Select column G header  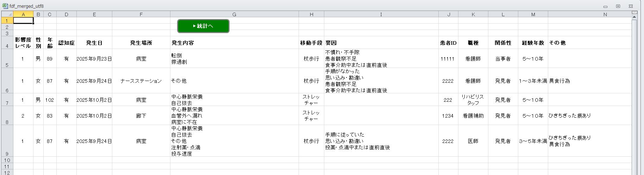click(x=234, y=14)
